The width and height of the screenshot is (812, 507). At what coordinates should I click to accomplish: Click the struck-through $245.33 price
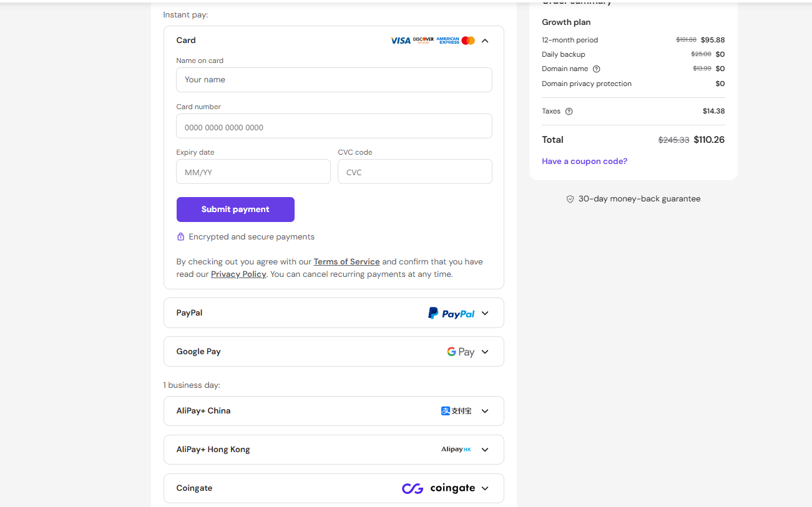pos(674,140)
